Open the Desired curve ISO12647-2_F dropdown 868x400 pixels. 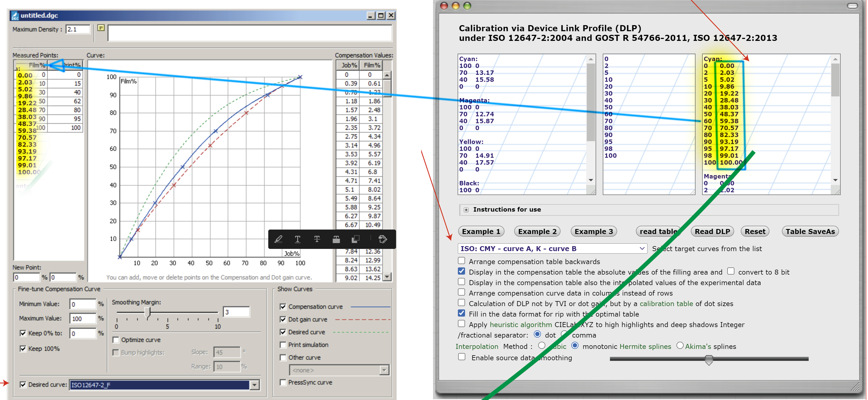coord(254,385)
